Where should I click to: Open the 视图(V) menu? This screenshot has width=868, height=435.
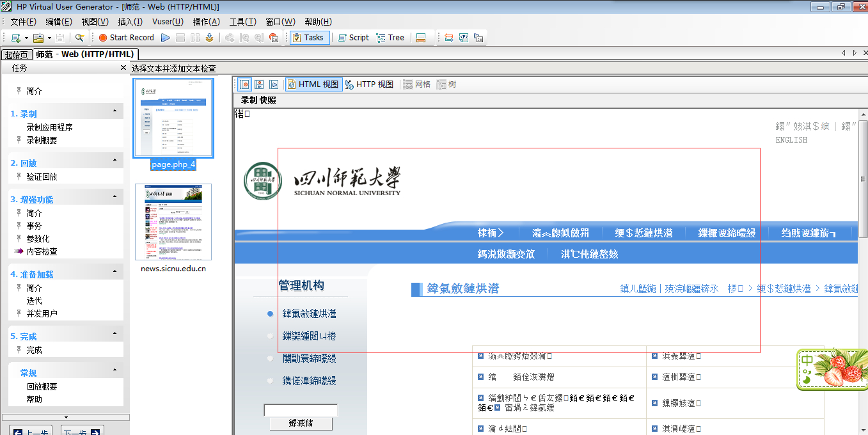pos(95,22)
